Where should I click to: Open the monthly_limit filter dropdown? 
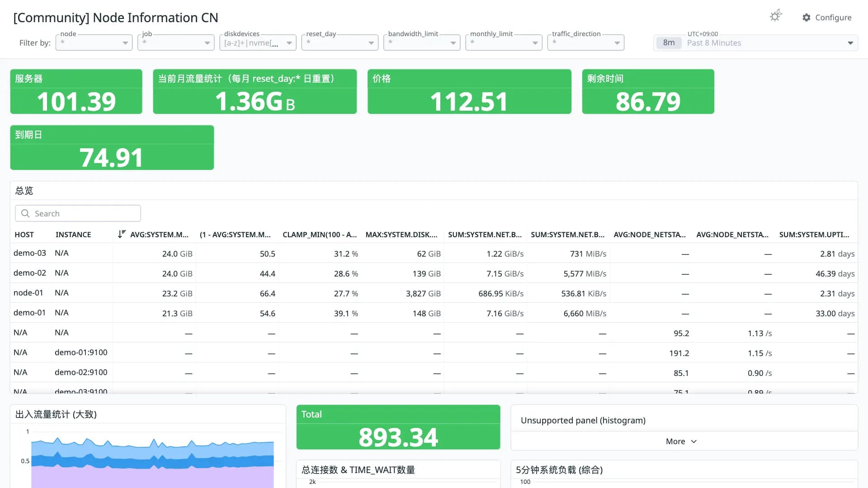(504, 42)
